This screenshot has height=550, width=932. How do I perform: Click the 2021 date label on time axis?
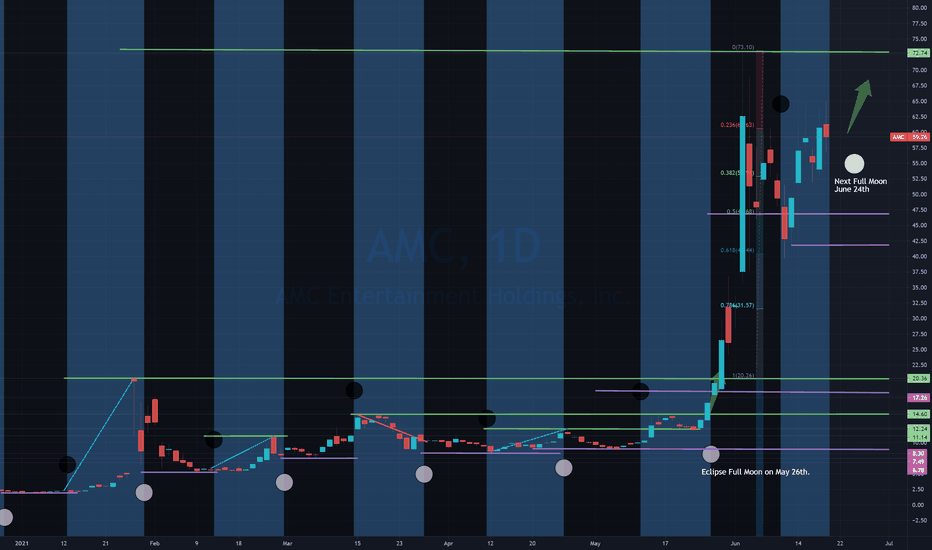[21, 543]
